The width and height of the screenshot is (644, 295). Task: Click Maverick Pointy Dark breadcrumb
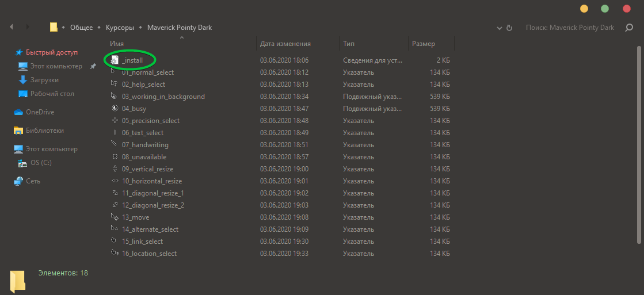tap(180, 28)
